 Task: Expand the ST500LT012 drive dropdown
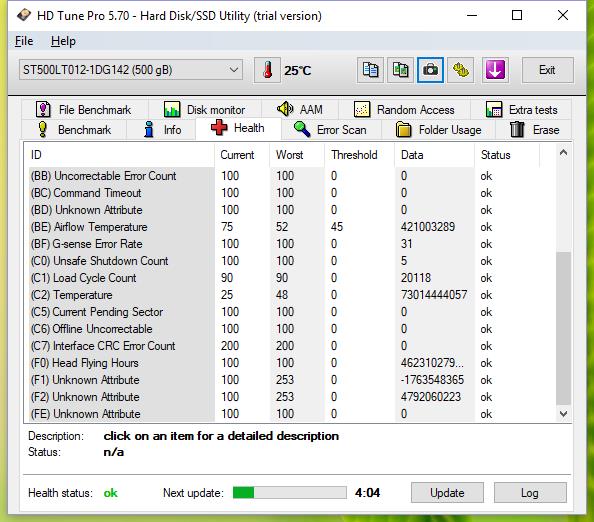131,70
